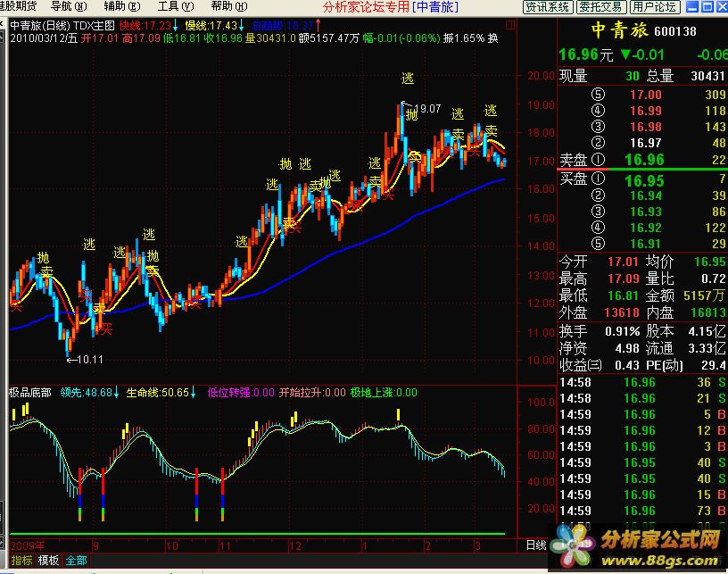Open the 导航(N) menu
This screenshot has height=574, width=728.
(x=69, y=6)
